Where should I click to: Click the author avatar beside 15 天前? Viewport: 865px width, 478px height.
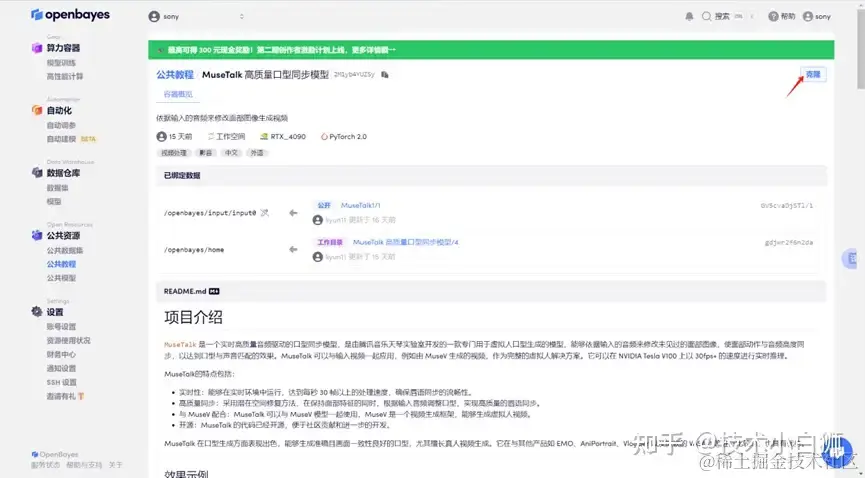point(162,136)
